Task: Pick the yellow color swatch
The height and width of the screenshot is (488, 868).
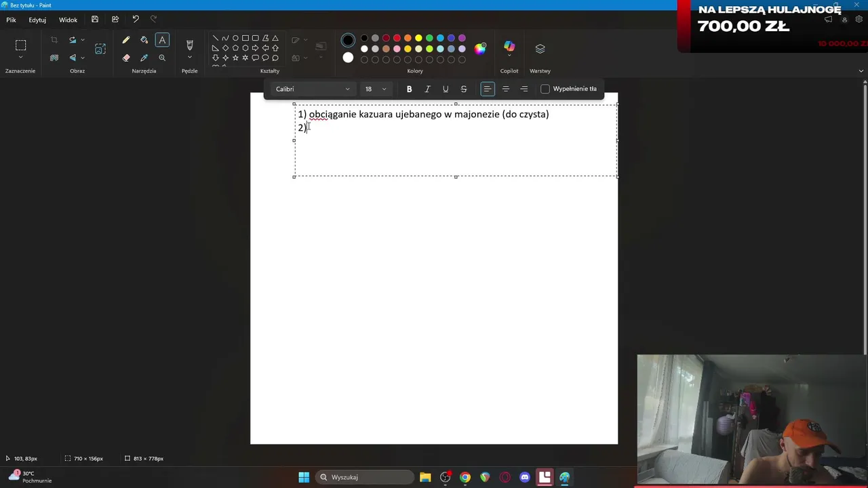Action: [x=418, y=38]
